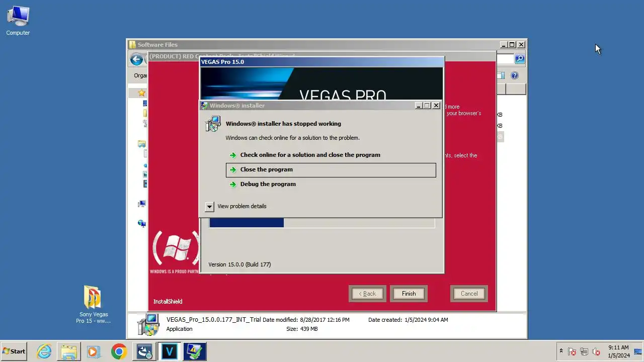Click the green arrow beside Check online
This screenshot has height=362, width=644.
click(x=232, y=155)
